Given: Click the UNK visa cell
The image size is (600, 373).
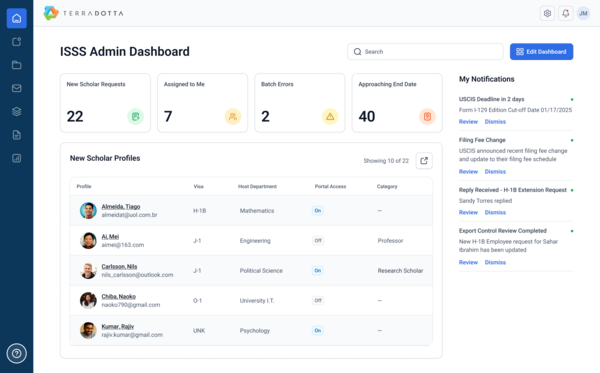Looking at the screenshot, I should pyautogui.click(x=199, y=330).
